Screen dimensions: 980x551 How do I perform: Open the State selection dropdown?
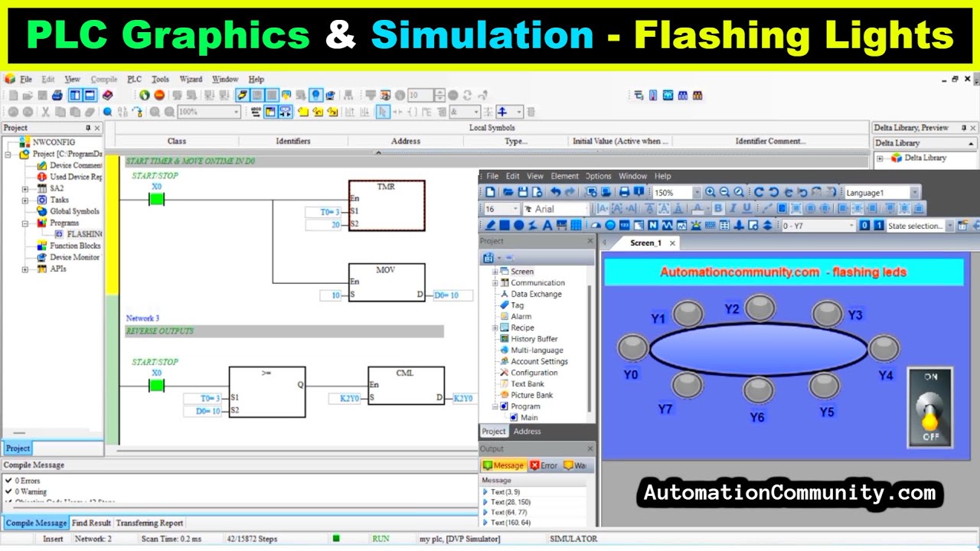click(x=950, y=225)
